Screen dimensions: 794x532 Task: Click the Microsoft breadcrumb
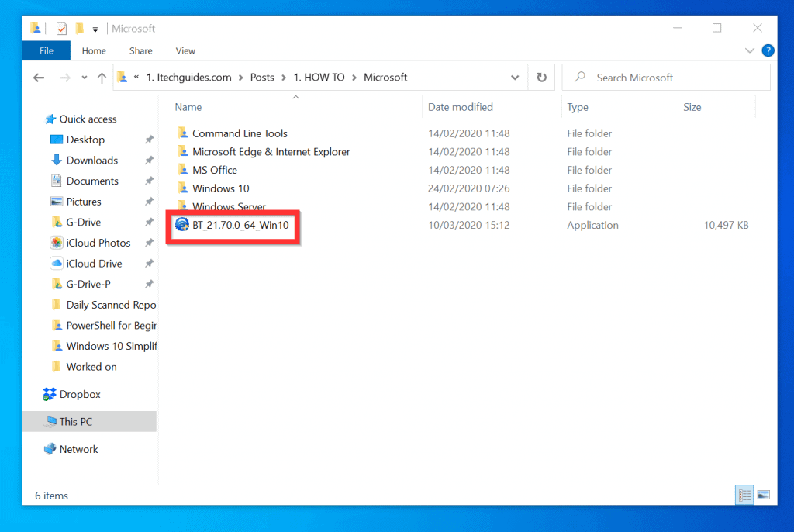tap(385, 78)
